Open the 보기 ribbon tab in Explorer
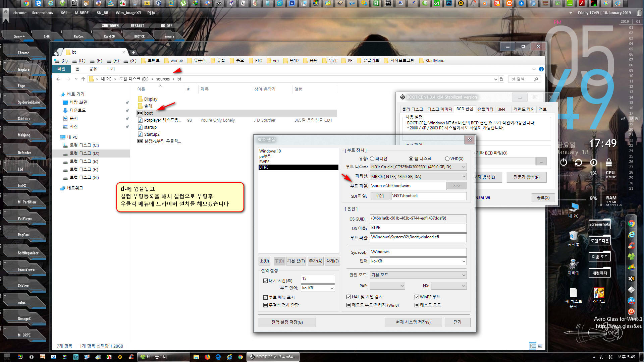This screenshot has height=362, width=644. point(111,69)
